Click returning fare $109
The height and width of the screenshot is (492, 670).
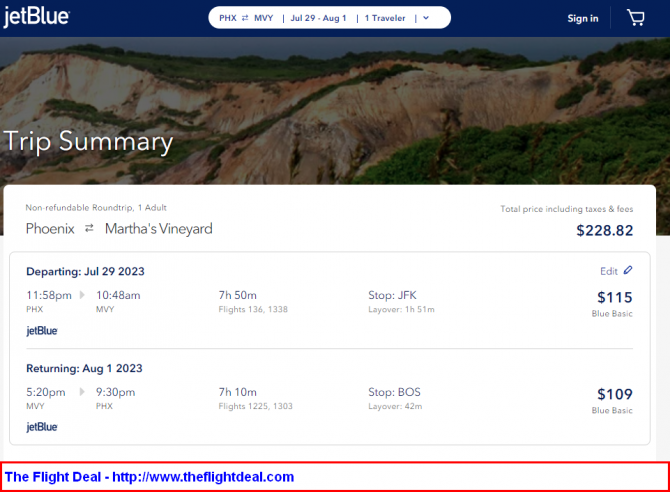pos(614,394)
